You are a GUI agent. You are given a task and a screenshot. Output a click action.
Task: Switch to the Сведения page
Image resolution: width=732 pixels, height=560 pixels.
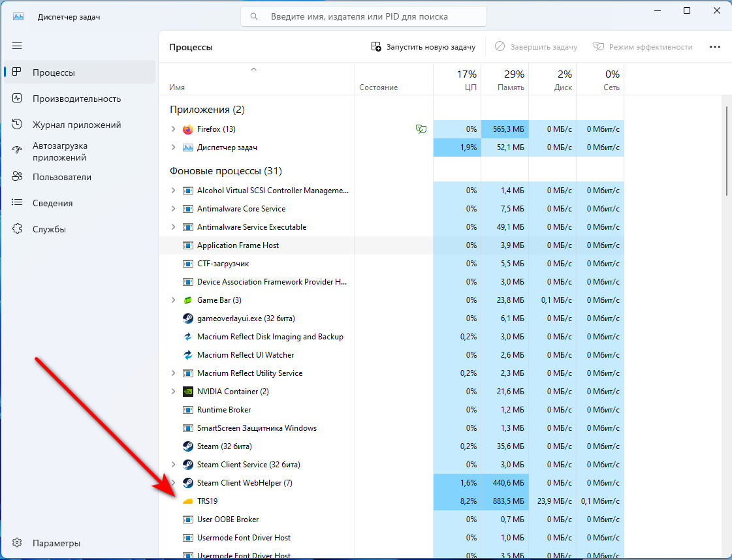[x=80, y=203]
